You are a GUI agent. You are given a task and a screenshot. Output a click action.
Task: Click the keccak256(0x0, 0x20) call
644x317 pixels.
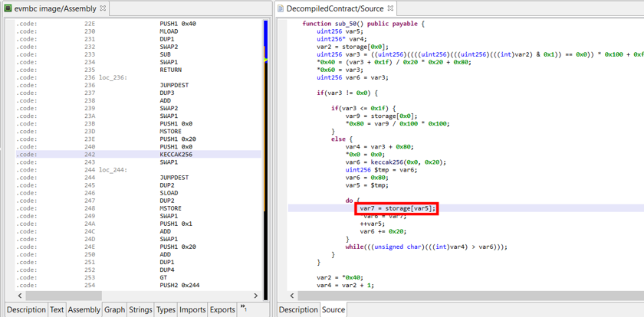(409, 162)
